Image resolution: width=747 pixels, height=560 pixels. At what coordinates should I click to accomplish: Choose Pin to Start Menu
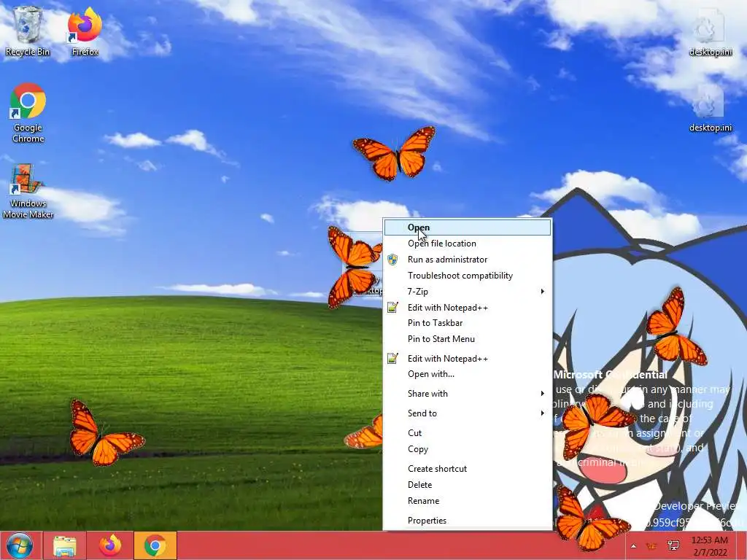[468, 339]
